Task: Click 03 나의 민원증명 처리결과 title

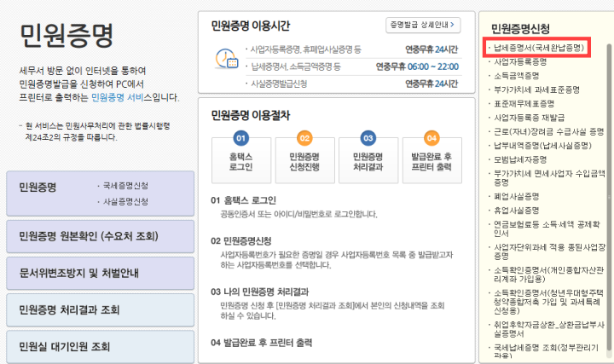Action: point(259,292)
